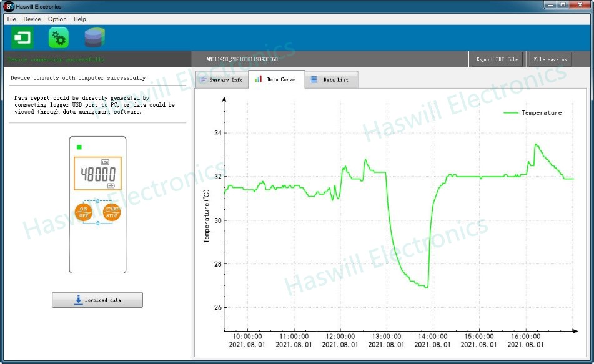Click the file name AM011458_20210801193430568

[x=242, y=59]
